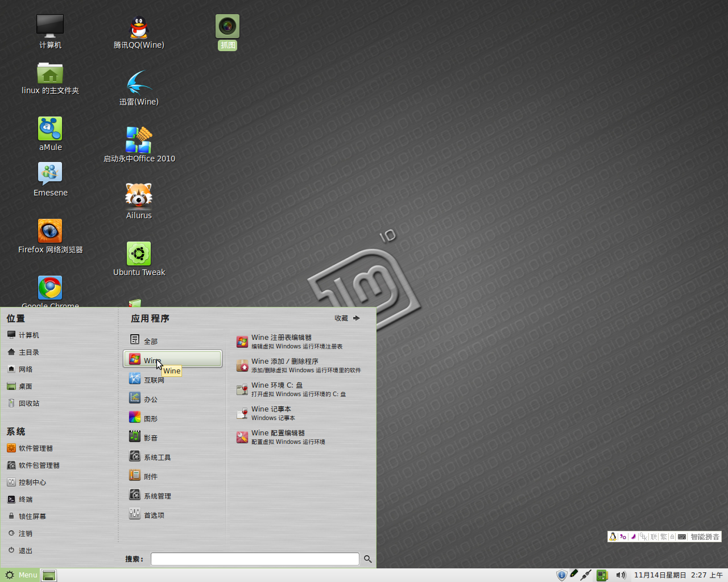Open linux 的主文件夹 home folder icon

tap(50, 78)
